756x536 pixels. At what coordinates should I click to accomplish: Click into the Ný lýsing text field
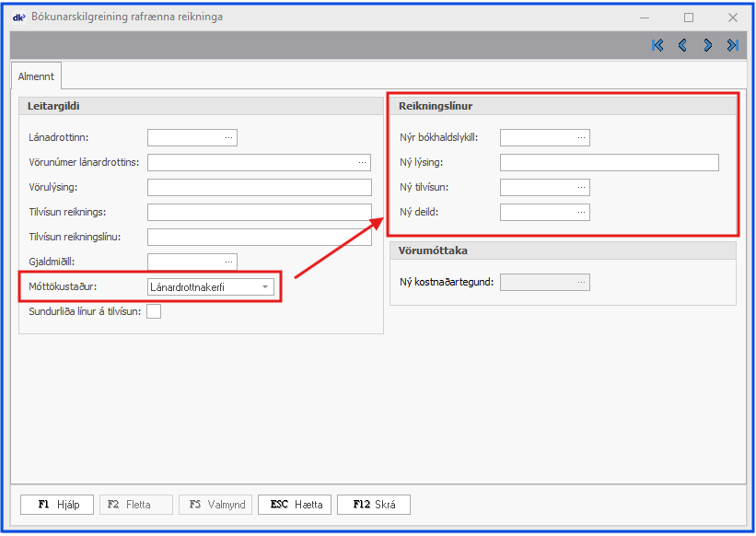pyautogui.click(x=609, y=163)
